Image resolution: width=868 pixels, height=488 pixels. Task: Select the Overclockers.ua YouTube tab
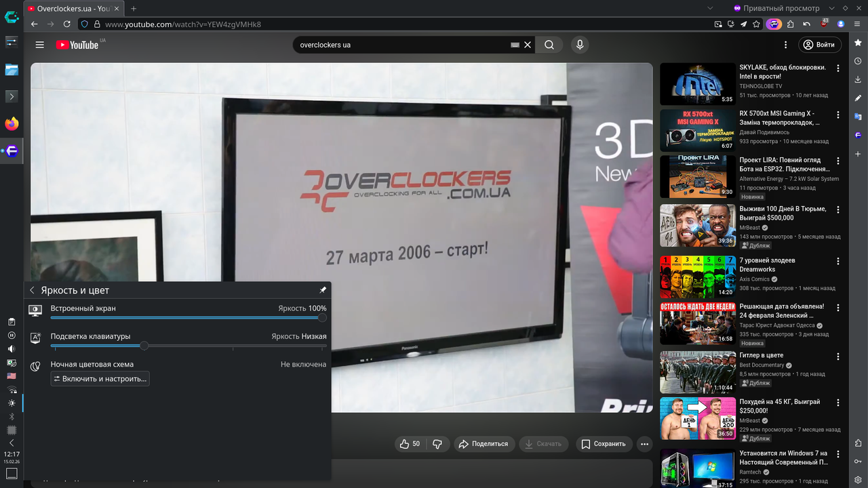pyautogui.click(x=75, y=9)
